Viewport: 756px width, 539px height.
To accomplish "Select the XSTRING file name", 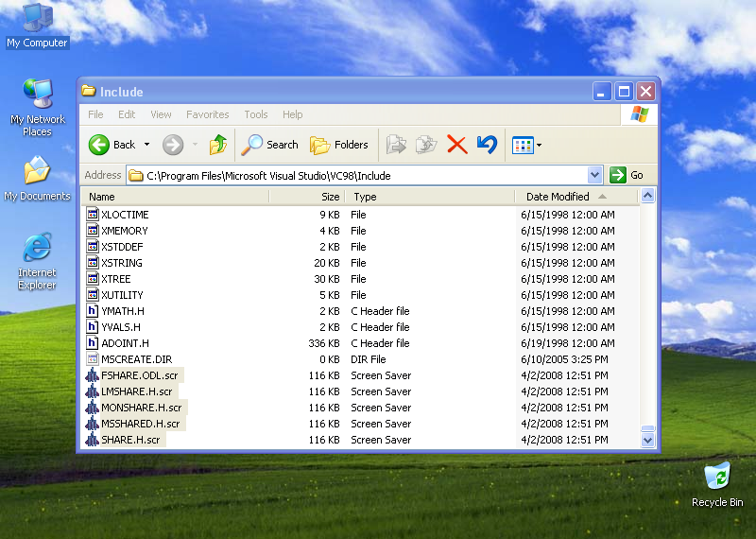I will (x=122, y=263).
